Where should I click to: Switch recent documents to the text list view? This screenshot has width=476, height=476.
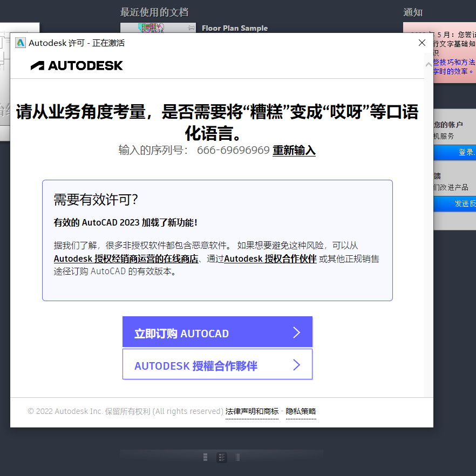tap(237, 457)
